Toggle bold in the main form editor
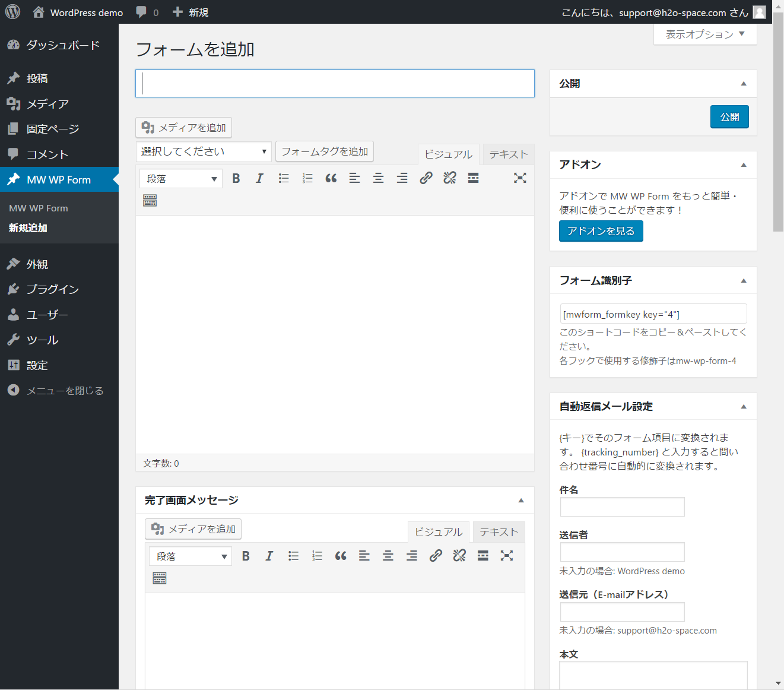This screenshot has height=690, width=784. [236, 178]
